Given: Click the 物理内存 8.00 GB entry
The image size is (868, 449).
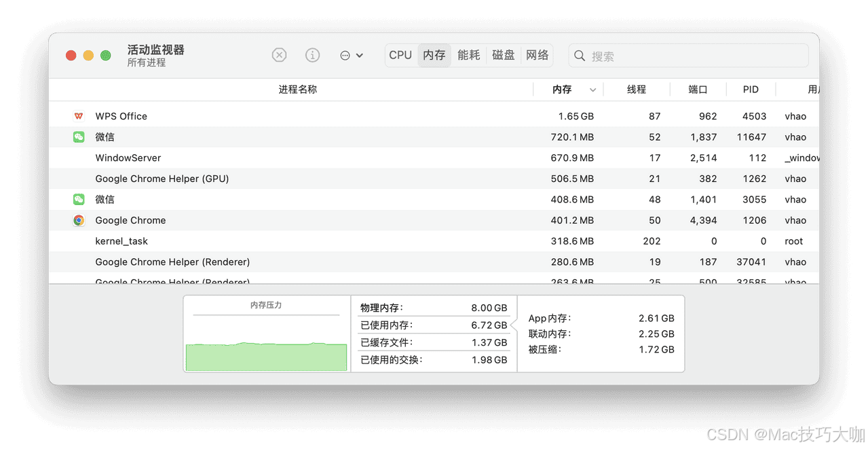Looking at the screenshot, I should click(x=434, y=308).
